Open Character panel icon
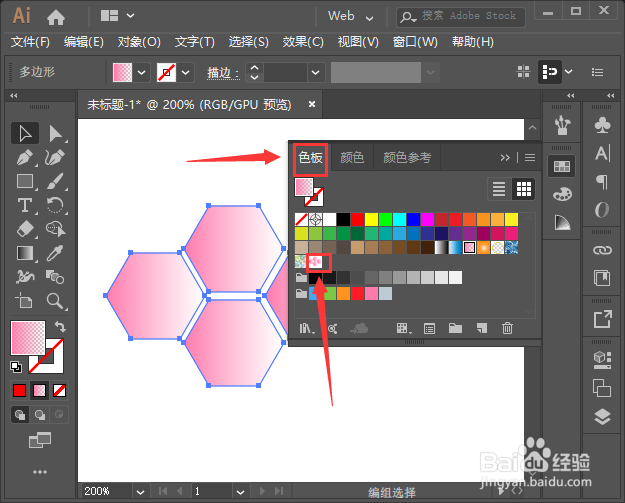 click(602, 153)
